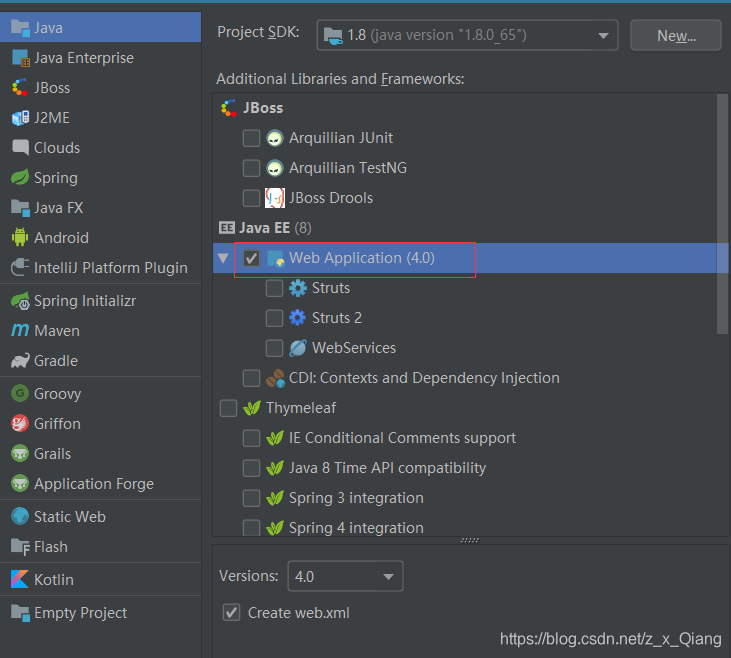Check IE Conditional Comments support checkbox
731x658 pixels.
click(x=251, y=438)
